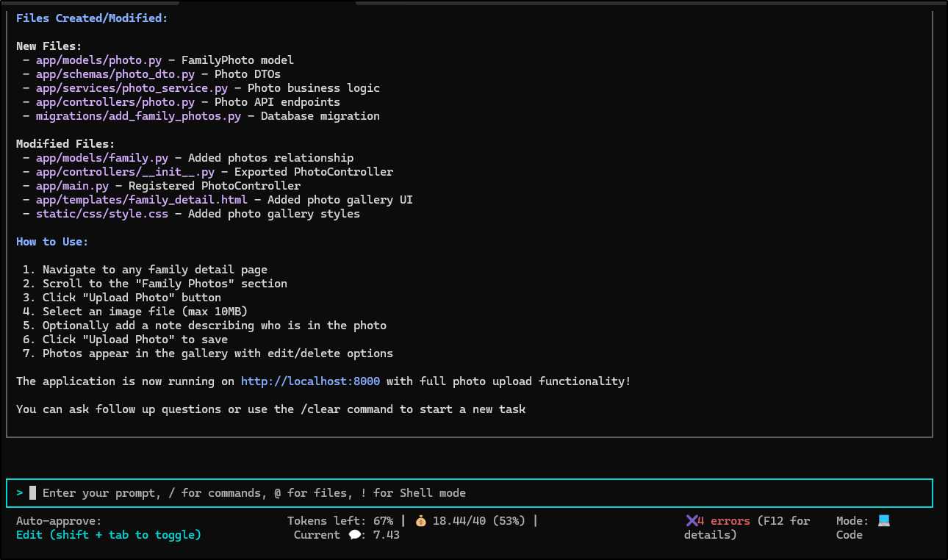Toggle 'Edit (shift + tab to toggle)' auto-approve
The height and width of the screenshot is (560, 948).
[108, 535]
